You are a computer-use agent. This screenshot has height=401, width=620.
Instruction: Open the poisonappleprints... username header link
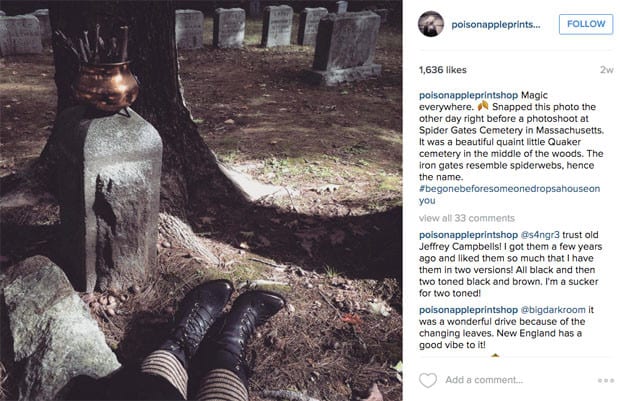[x=496, y=25]
